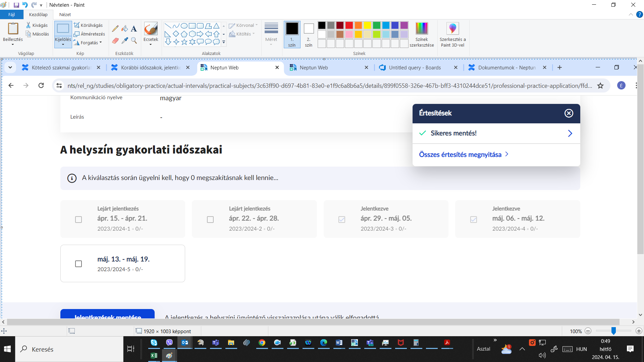Select the Pencil tool
This screenshot has width=644, height=362.
pos(115,29)
